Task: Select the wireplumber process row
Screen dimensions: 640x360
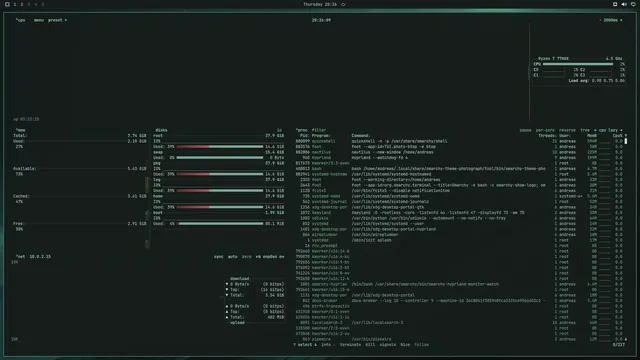Action: coord(459,235)
